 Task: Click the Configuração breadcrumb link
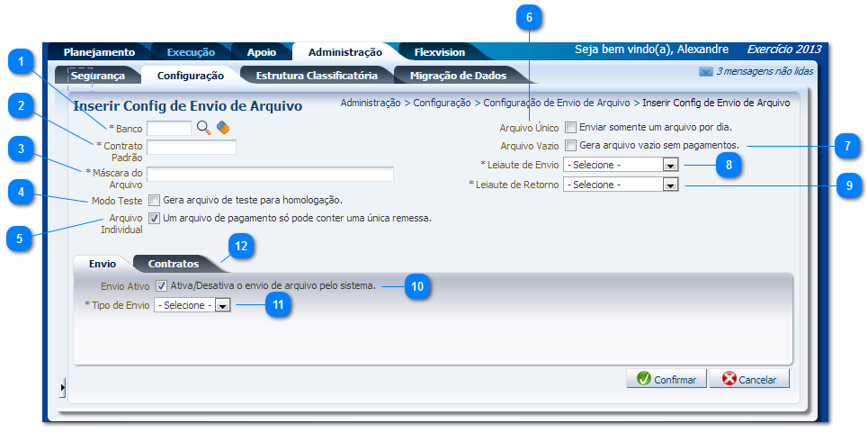coord(442,104)
